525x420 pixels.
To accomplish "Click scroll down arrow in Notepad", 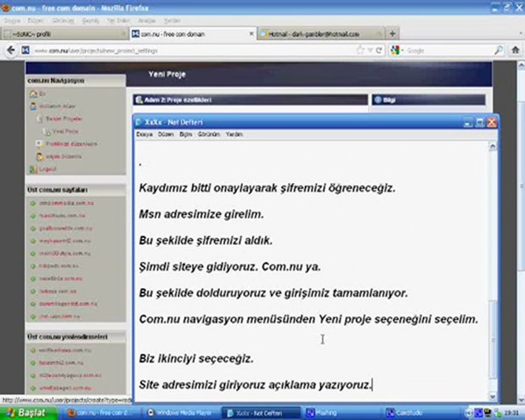I will click(x=492, y=396).
